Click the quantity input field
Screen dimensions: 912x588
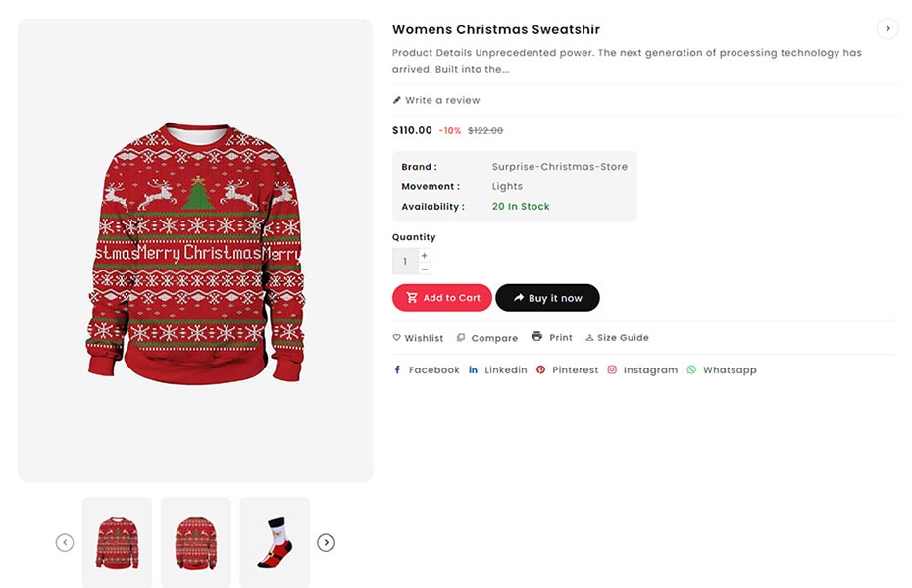click(405, 262)
